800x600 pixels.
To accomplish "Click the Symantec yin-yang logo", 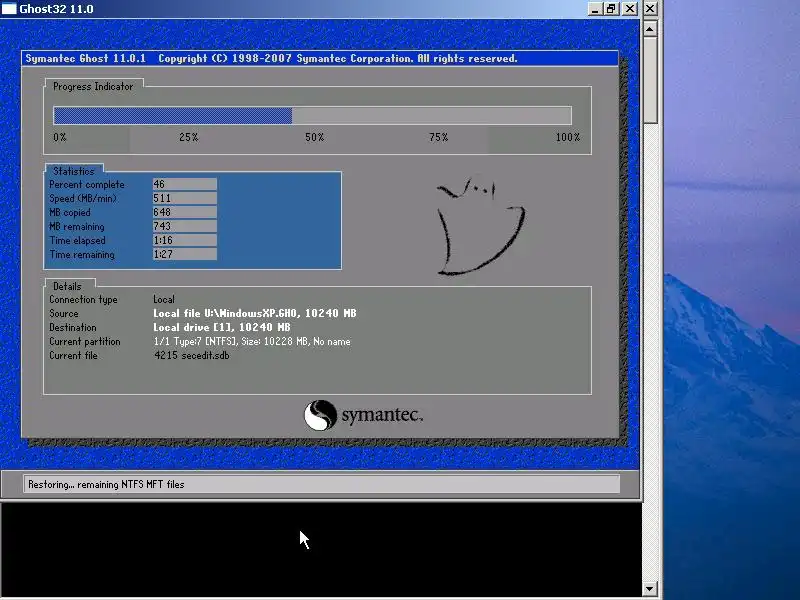I will (x=320, y=415).
